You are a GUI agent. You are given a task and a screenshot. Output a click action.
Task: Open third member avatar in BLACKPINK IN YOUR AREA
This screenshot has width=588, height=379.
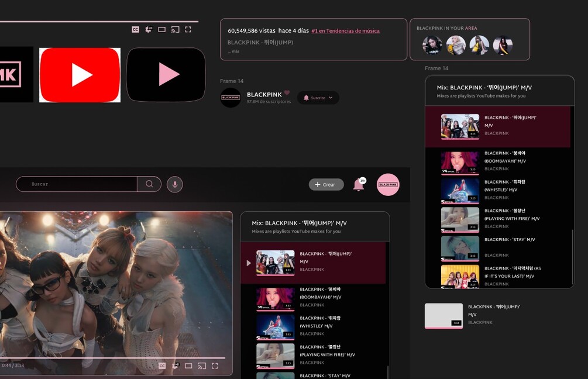(x=479, y=45)
